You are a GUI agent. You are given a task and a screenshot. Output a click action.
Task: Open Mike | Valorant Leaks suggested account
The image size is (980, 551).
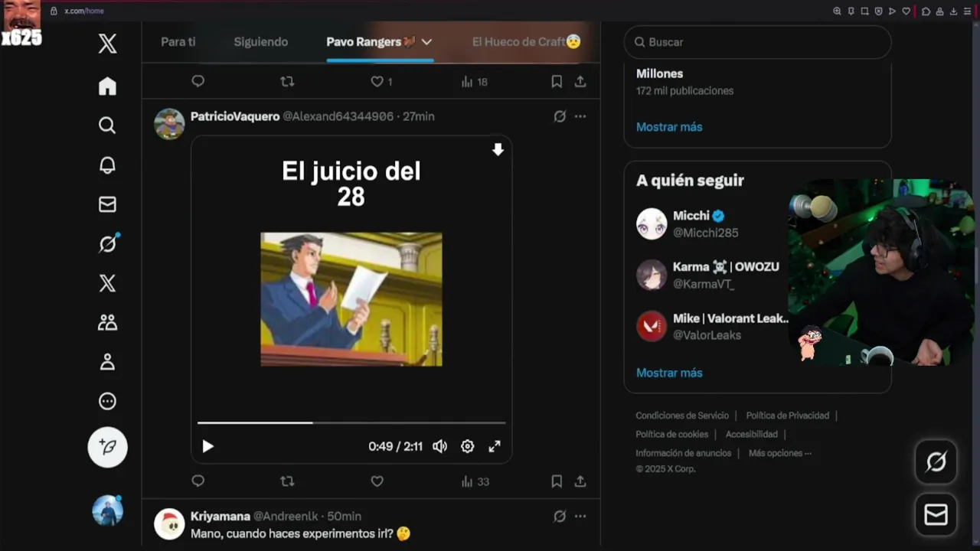[x=712, y=327]
